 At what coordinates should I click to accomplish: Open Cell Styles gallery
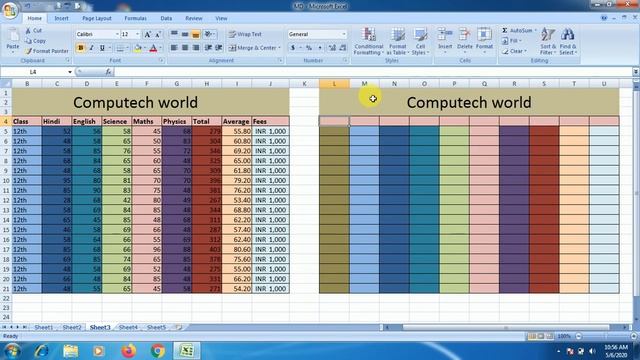[x=420, y=41]
